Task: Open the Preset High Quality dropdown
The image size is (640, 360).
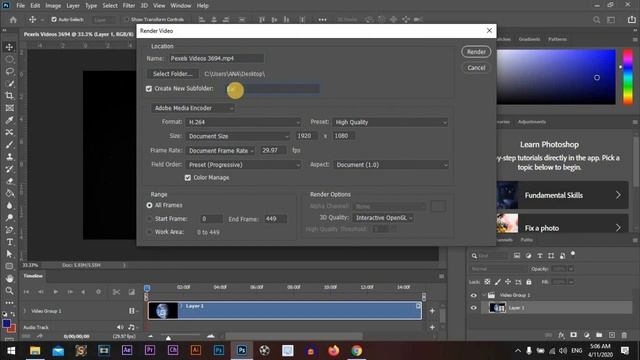Action: [390, 122]
